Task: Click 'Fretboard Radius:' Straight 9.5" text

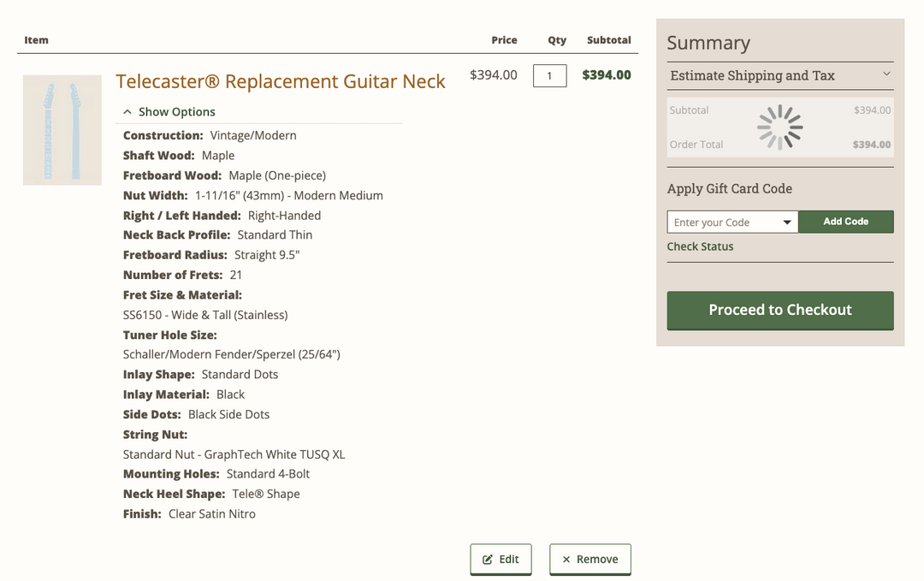Action: click(x=267, y=255)
